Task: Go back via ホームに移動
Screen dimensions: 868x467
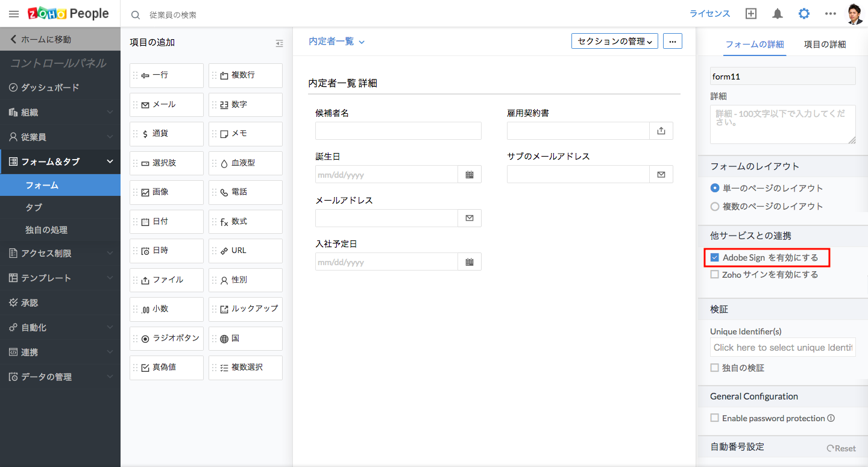Action: [x=60, y=39]
